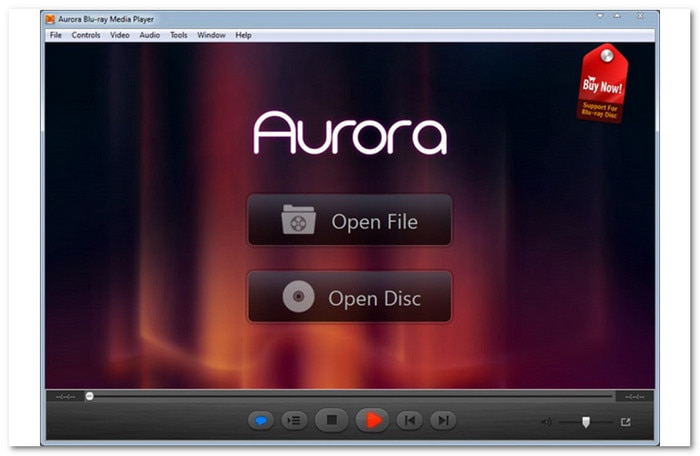Toggle fullscreen with the expand icon

pyautogui.click(x=625, y=422)
